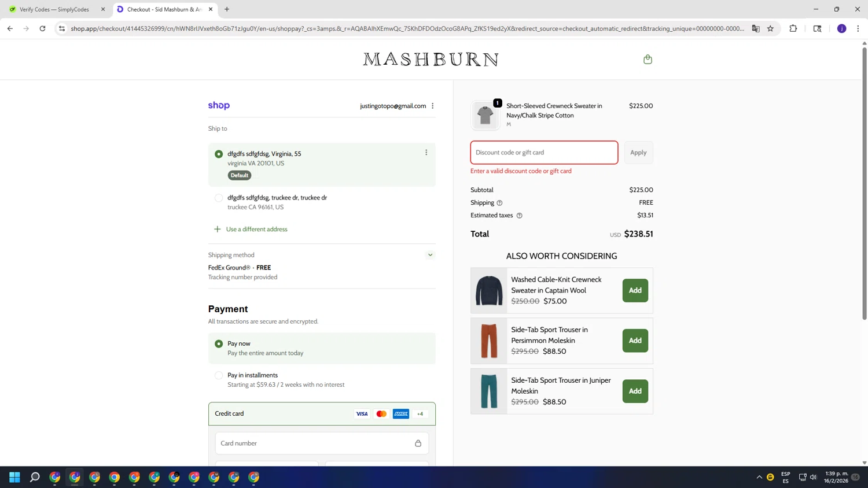Open account options menu next to email
Viewport: 868px width, 488px height.
click(432, 106)
